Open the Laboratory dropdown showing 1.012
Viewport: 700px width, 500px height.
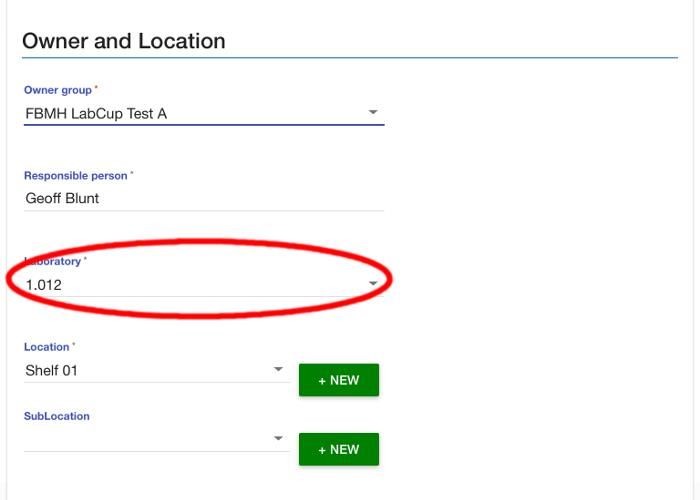(x=204, y=284)
